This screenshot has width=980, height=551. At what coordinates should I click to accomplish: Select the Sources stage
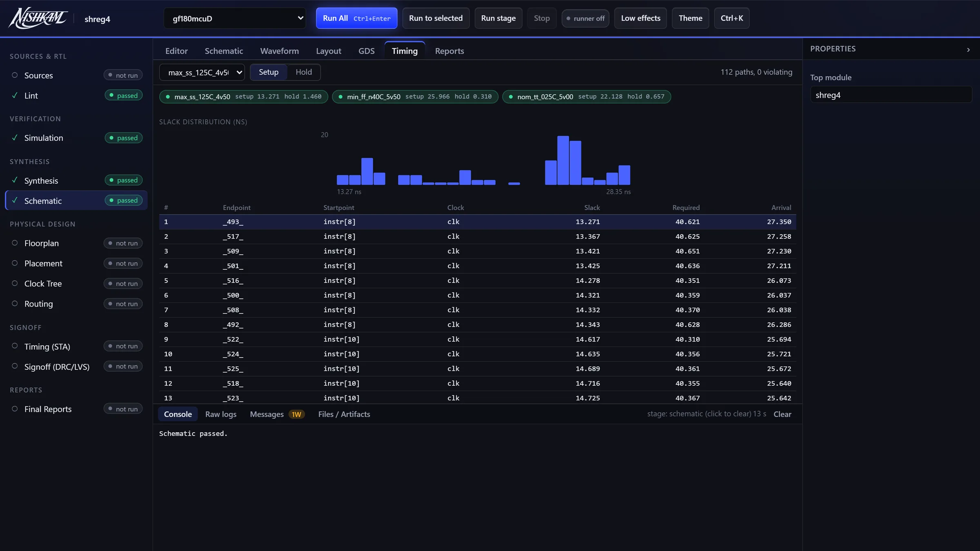[76, 76]
